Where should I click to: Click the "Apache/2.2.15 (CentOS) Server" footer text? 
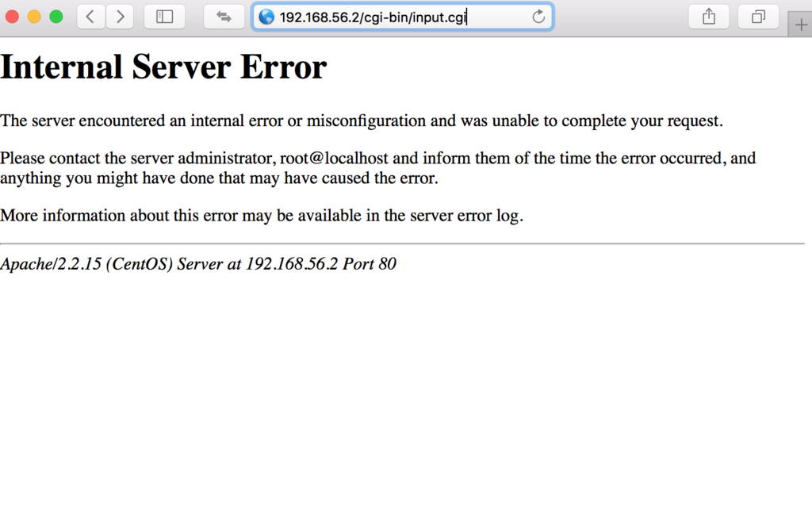click(x=197, y=264)
